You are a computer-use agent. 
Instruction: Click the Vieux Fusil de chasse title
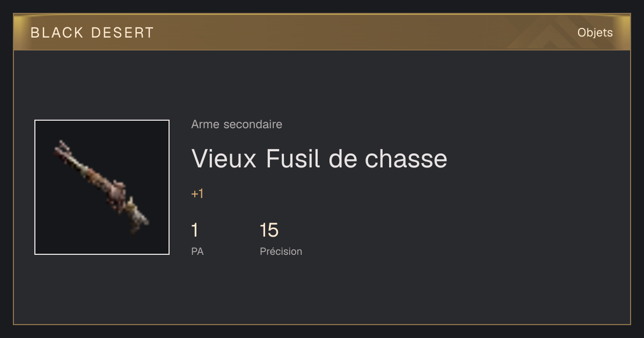click(x=319, y=159)
